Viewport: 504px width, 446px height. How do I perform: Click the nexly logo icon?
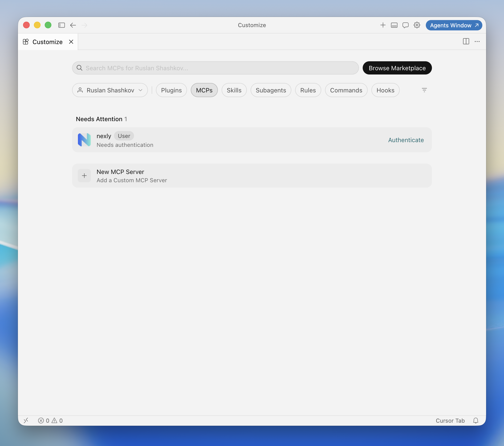pos(84,140)
